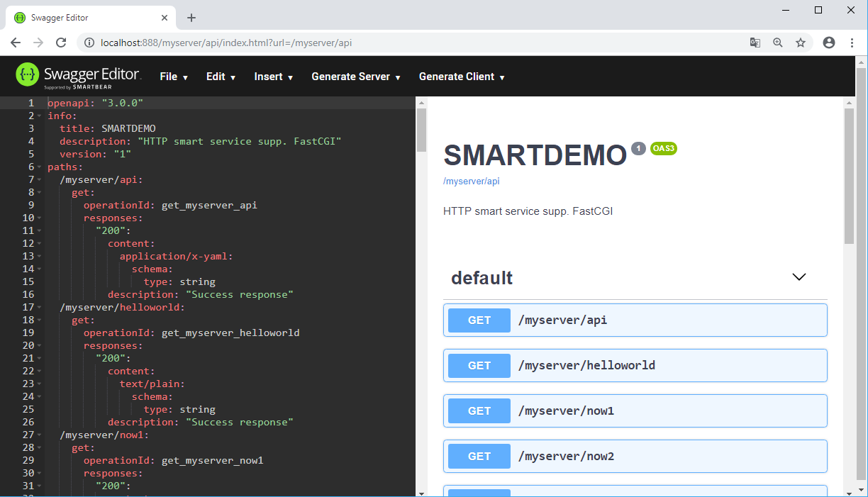The image size is (868, 497).
Task: View site information icon in address bar
Action: 89,43
